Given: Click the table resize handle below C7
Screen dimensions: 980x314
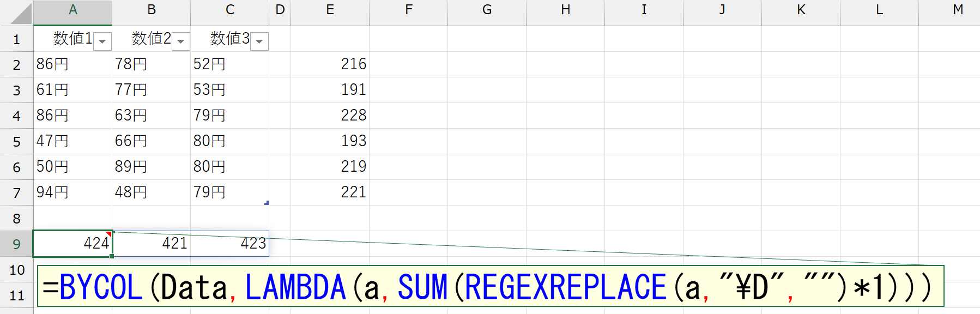Looking at the screenshot, I should [267, 203].
